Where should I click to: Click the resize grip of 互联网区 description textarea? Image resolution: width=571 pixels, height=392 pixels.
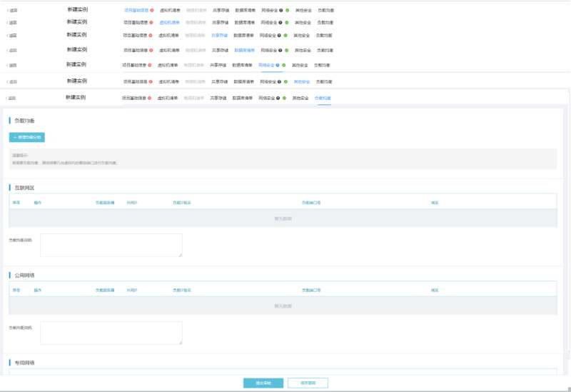tap(180, 254)
